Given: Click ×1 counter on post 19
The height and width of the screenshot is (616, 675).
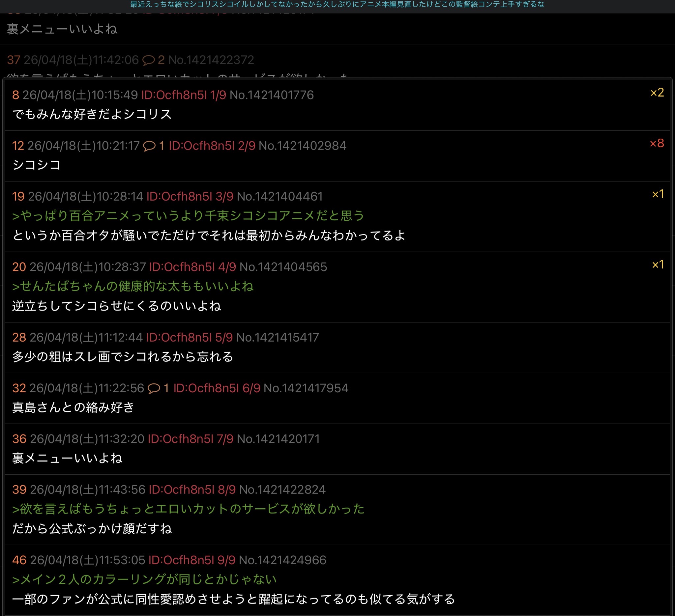Looking at the screenshot, I should pyautogui.click(x=658, y=194).
